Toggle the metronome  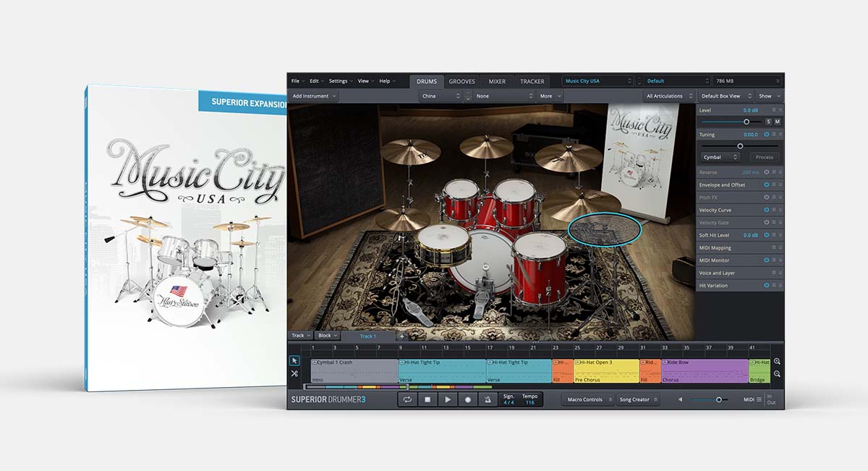(488, 399)
